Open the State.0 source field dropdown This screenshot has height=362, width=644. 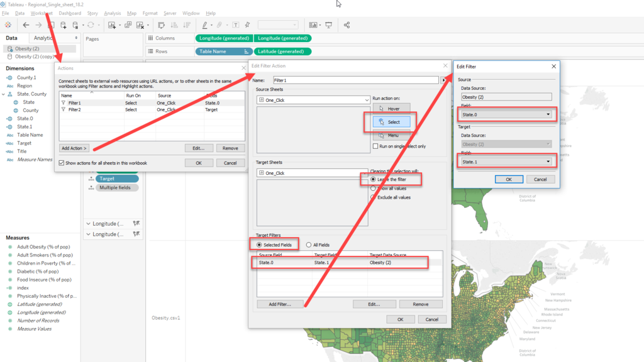coord(506,114)
